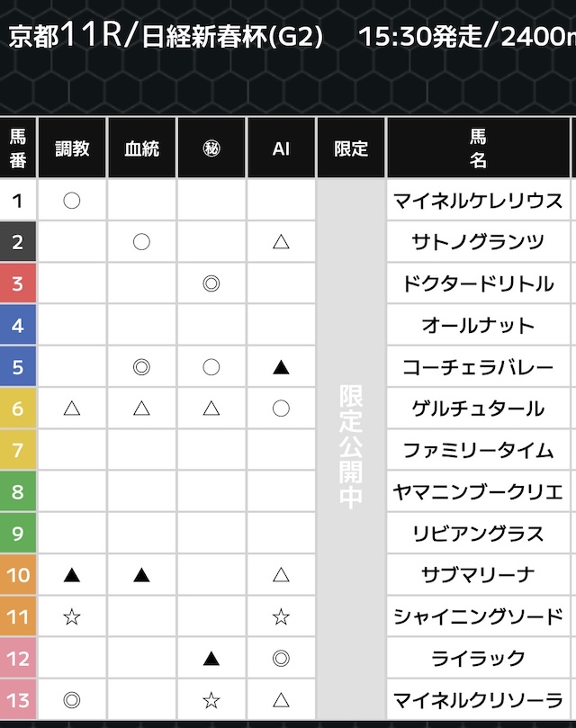576x728 pixels.
Task: Tap the 限定公開中 locked column
Action: (x=351, y=447)
